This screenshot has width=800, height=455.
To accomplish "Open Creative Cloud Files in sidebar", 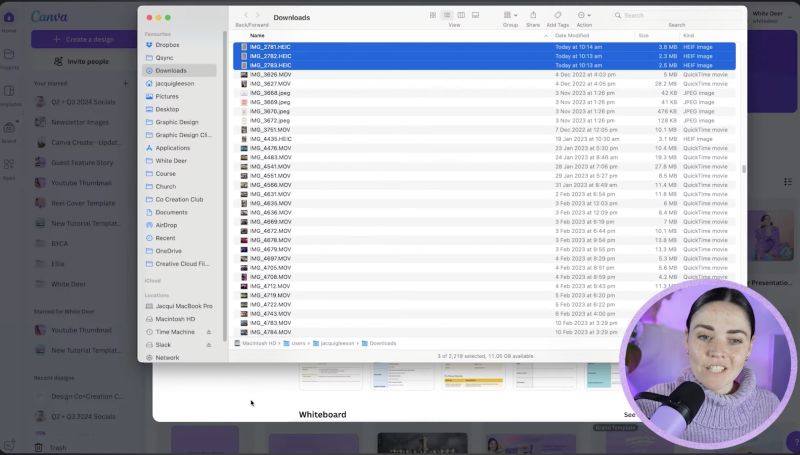I will (180, 264).
